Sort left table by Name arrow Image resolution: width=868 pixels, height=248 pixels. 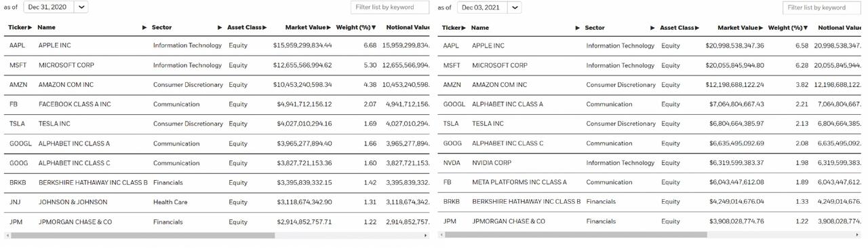point(144,28)
